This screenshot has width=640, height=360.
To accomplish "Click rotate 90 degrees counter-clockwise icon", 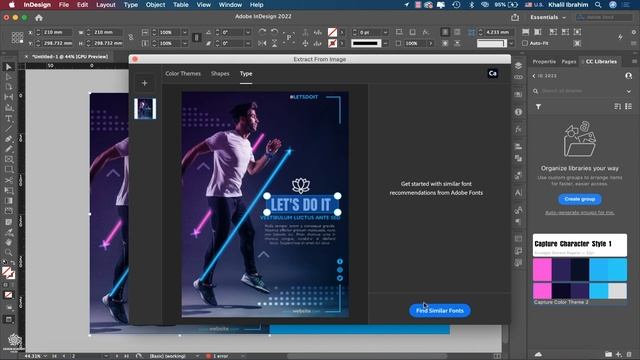I will 275,32.
